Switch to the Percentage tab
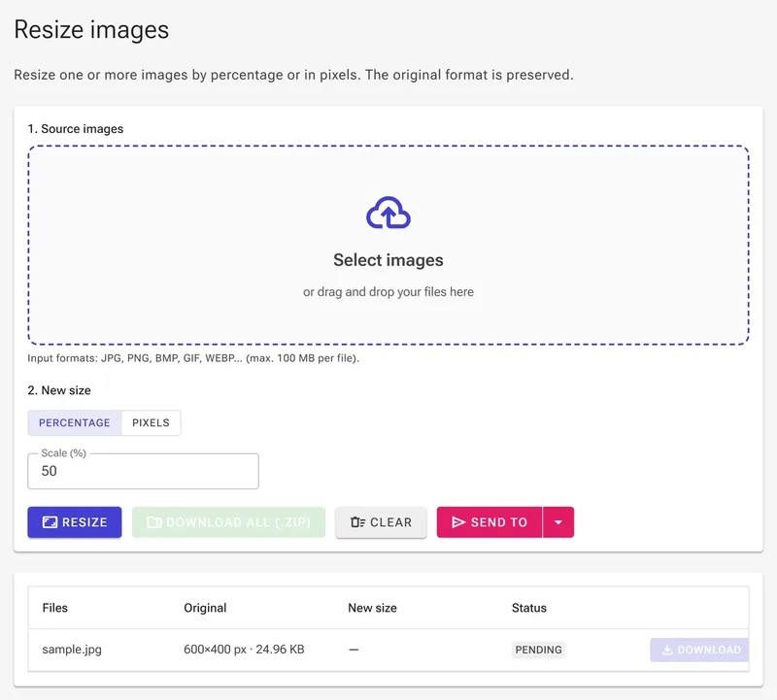 coord(75,422)
